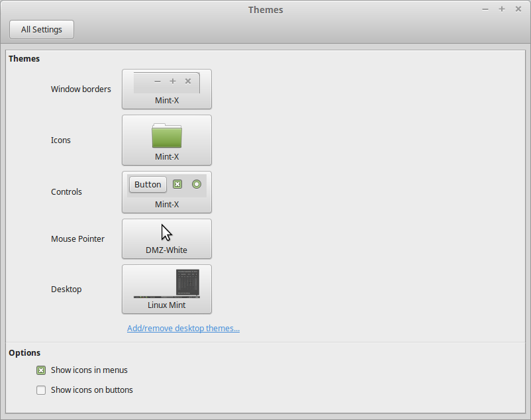Close the Themes window

point(518,9)
